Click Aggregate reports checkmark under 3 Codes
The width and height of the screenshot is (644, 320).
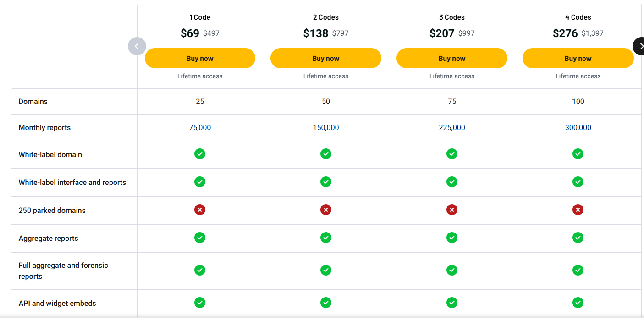(452, 238)
